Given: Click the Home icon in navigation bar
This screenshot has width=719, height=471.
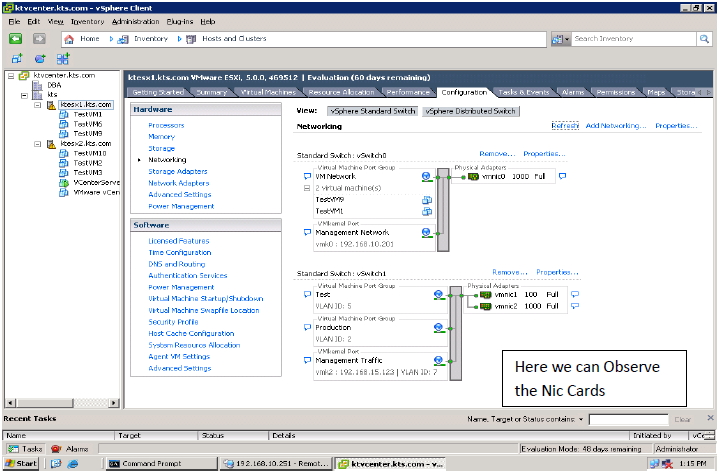Looking at the screenshot, I should (x=69, y=39).
